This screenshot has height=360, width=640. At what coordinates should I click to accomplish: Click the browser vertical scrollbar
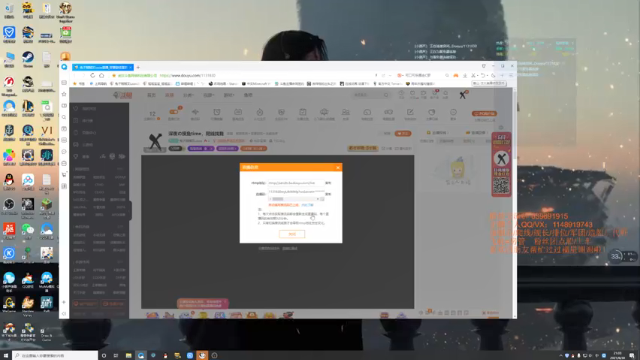pos(514,203)
